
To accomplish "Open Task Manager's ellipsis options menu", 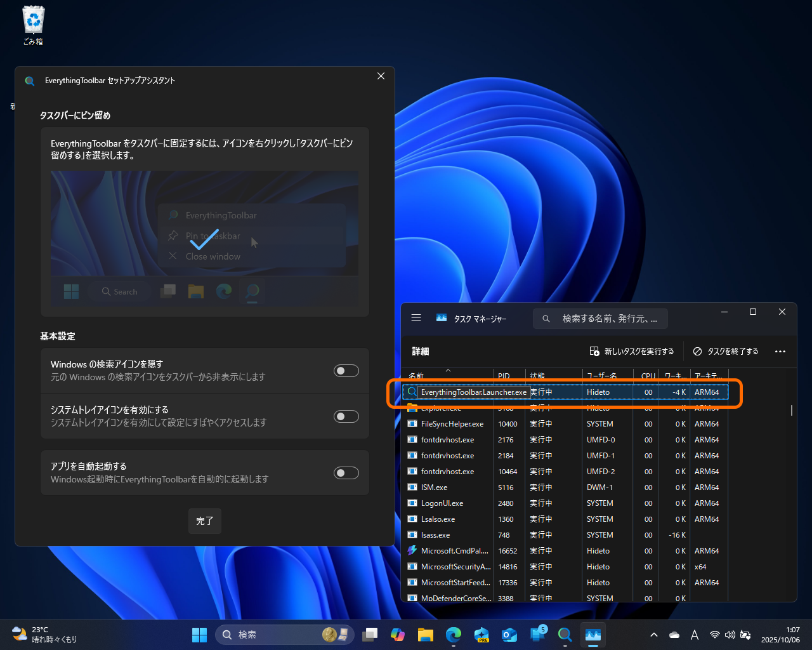I will coord(780,351).
